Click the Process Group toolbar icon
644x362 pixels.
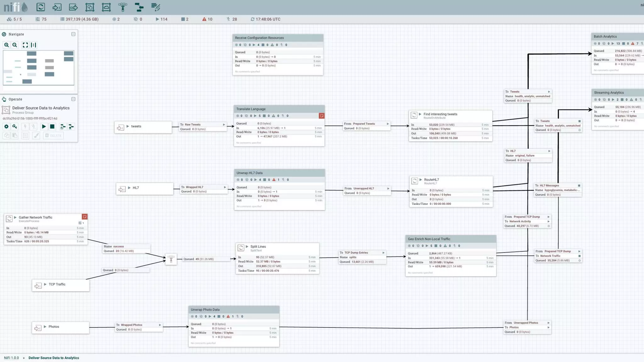click(x=90, y=7)
